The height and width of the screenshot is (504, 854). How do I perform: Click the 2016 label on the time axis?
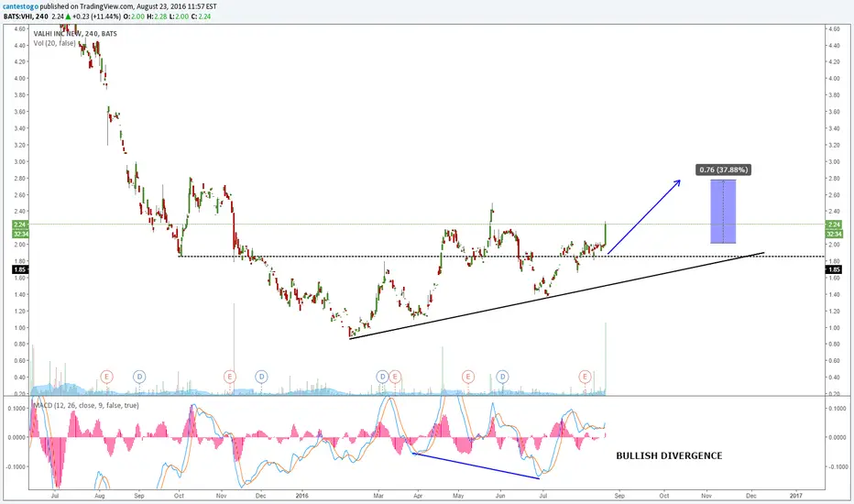coord(301,496)
